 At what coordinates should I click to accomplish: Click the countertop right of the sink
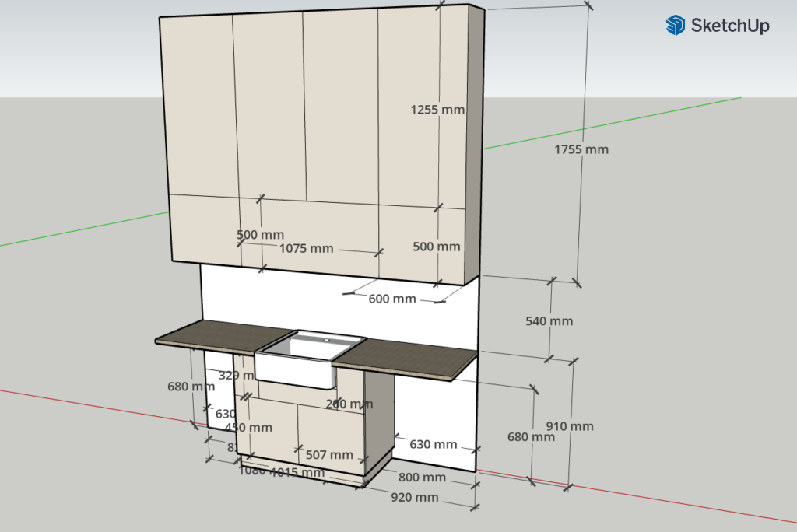[x=405, y=361]
